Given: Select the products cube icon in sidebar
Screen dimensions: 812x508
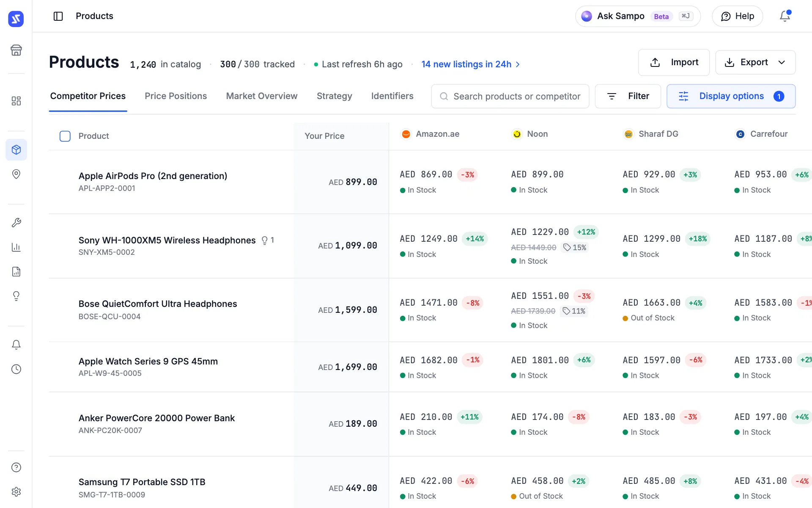Looking at the screenshot, I should click(x=16, y=149).
